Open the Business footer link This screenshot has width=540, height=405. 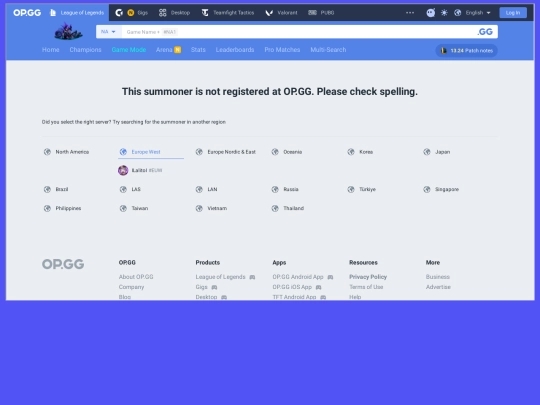click(438, 277)
